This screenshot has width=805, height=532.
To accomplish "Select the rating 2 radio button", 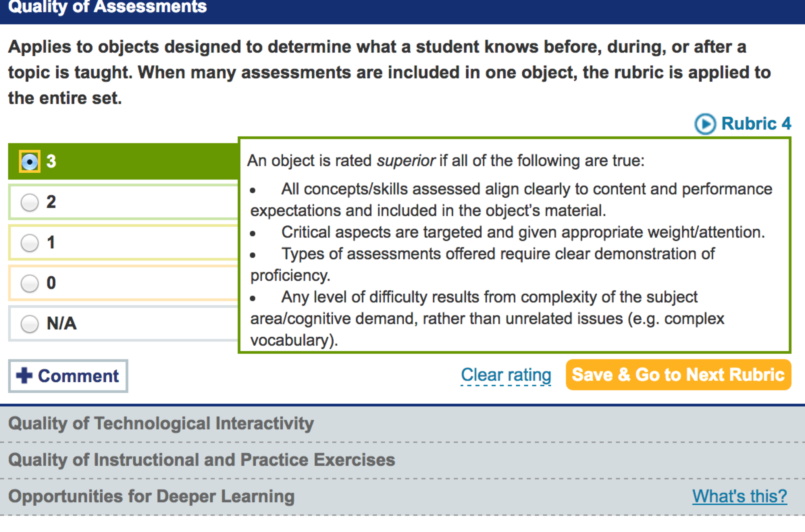I will point(29,202).
